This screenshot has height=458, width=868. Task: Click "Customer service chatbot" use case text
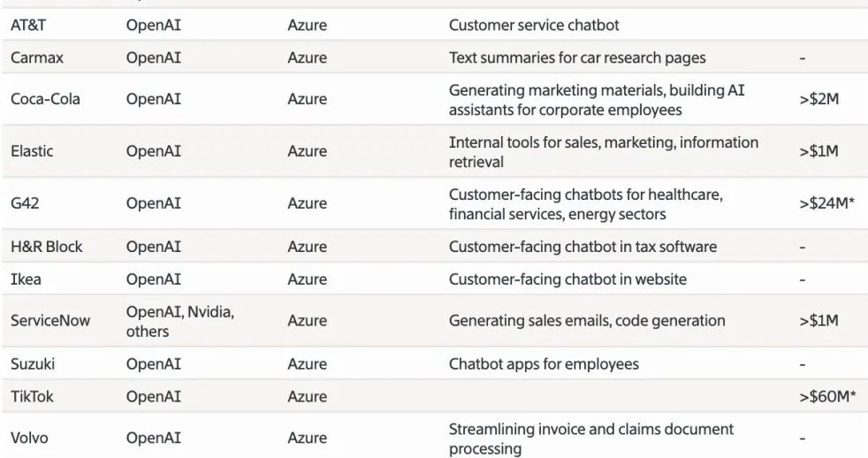[x=534, y=26]
